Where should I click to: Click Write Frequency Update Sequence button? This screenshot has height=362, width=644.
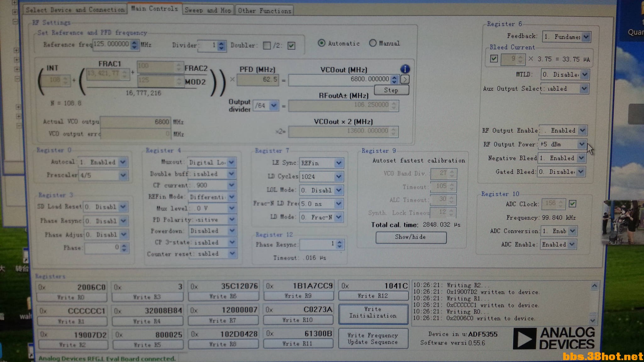coord(373,339)
